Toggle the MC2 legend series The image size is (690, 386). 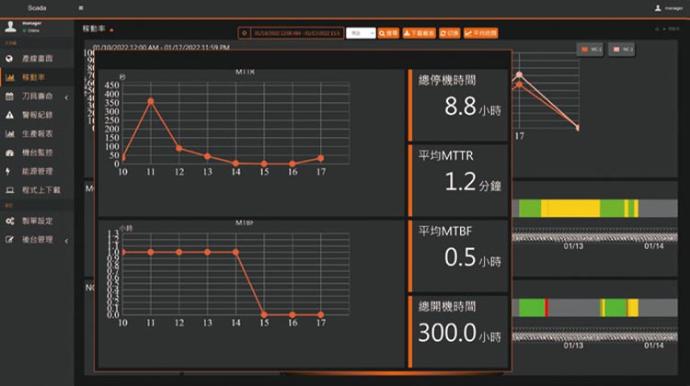(x=622, y=50)
